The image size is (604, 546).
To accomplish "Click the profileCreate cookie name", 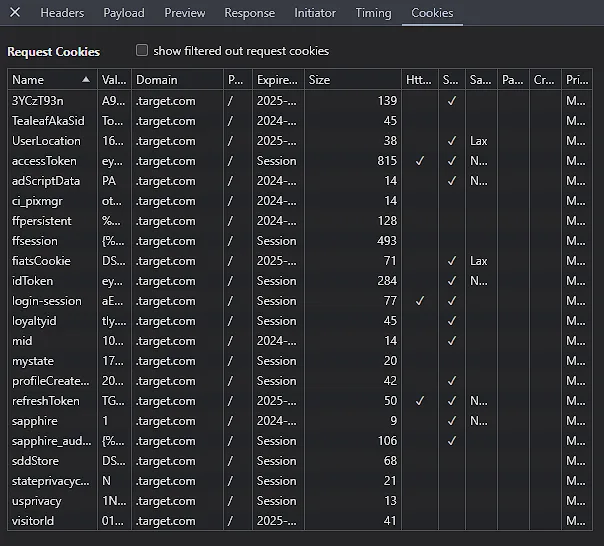I will pos(50,381).
